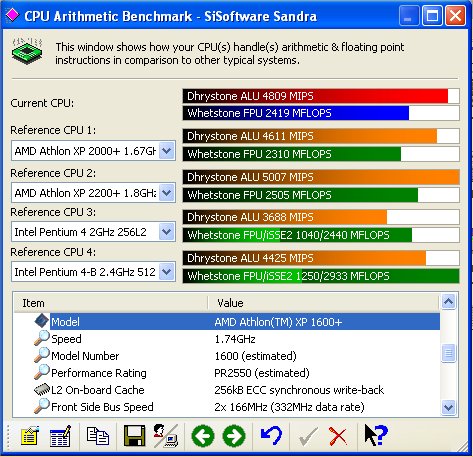Open the Reference CPU 2 dropdown arrow

pos(167,193)
